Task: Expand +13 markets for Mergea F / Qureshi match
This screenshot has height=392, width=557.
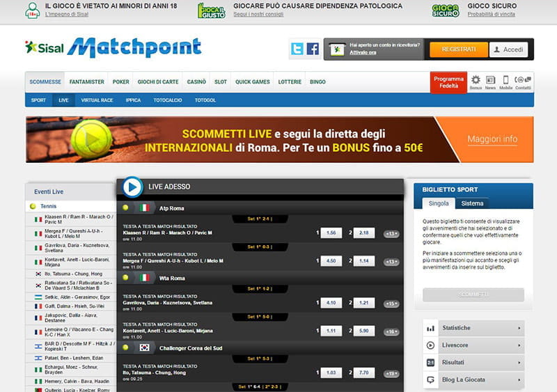Action: coord(391,262)
